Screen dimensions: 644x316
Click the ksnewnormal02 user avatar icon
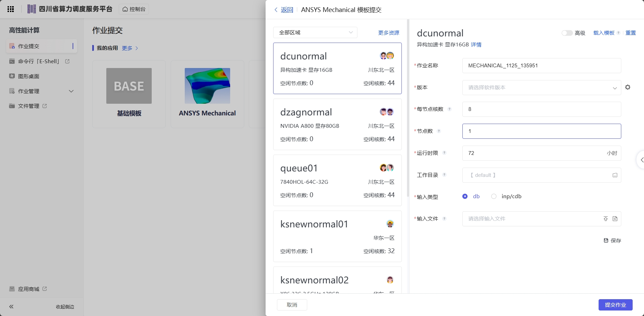(x=390, y=280)
